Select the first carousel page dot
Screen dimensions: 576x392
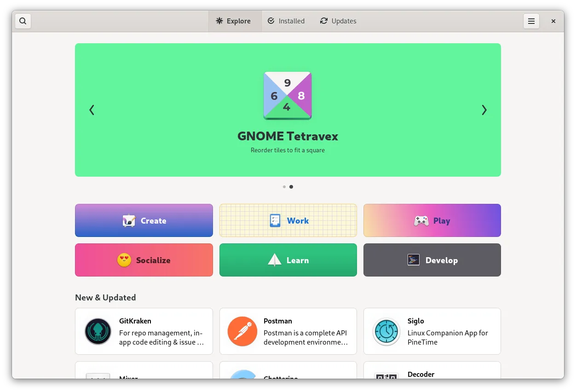coord(284,187)
